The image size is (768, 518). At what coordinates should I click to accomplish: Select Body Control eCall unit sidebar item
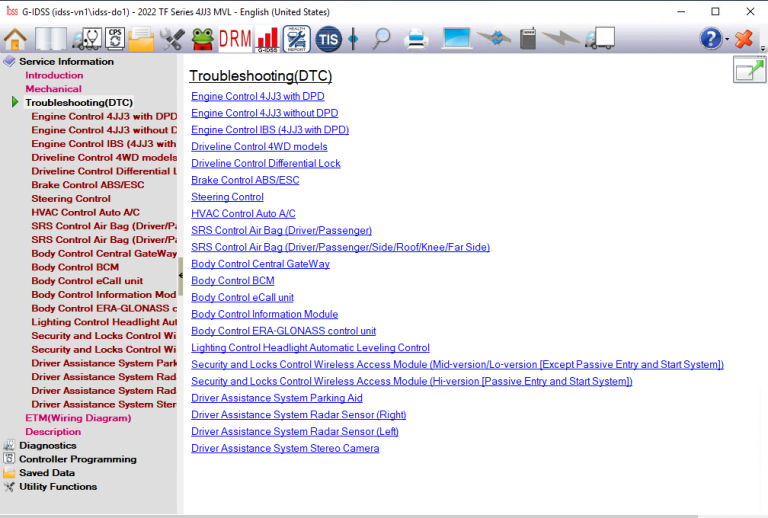tap(87, 281)
